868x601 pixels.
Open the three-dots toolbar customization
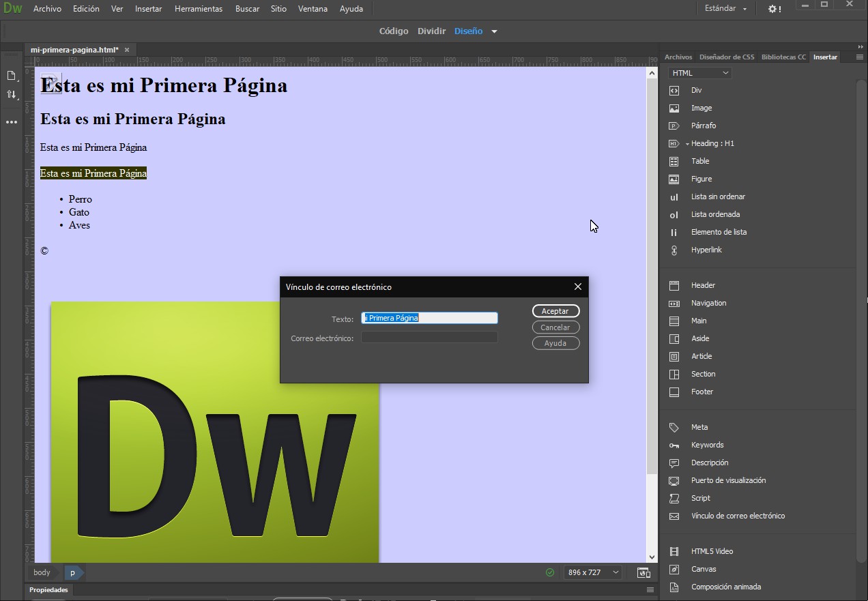(12, 122)
